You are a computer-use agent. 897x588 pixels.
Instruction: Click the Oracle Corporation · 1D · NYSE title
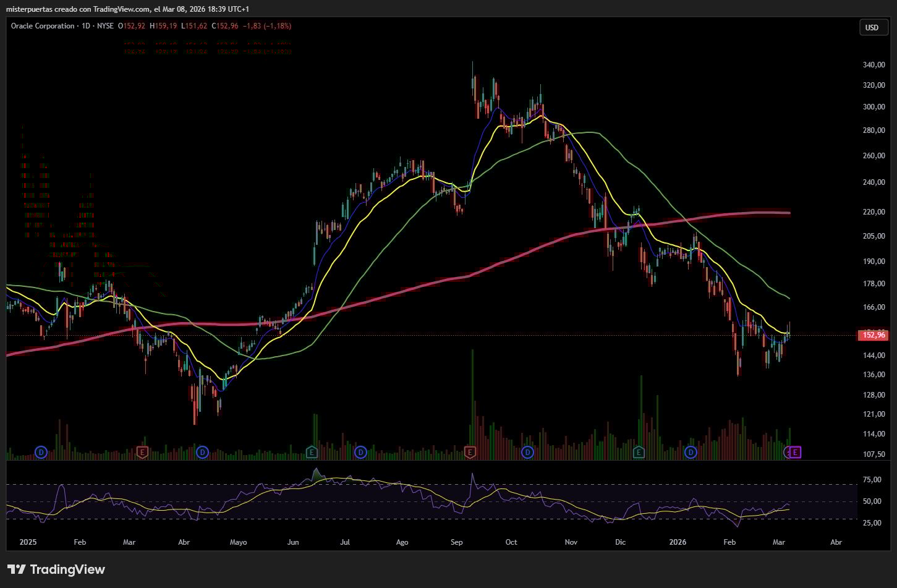pos(62,26)
